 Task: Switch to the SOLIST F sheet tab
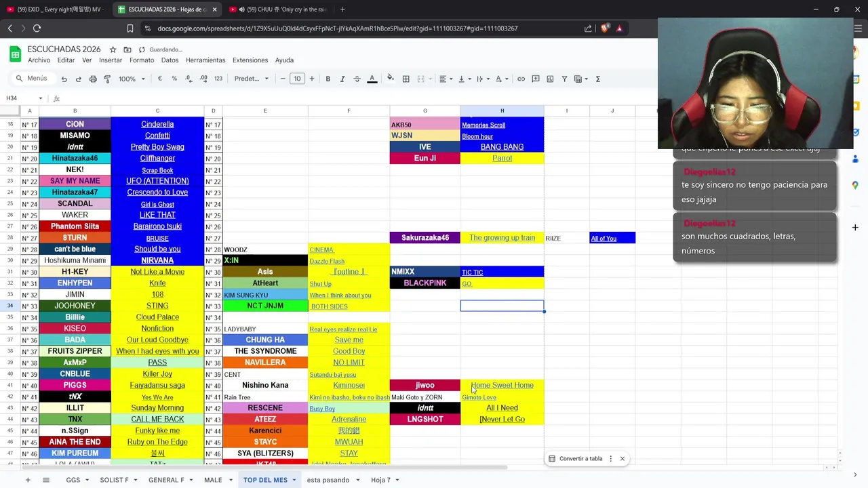(x=114, y=480)
